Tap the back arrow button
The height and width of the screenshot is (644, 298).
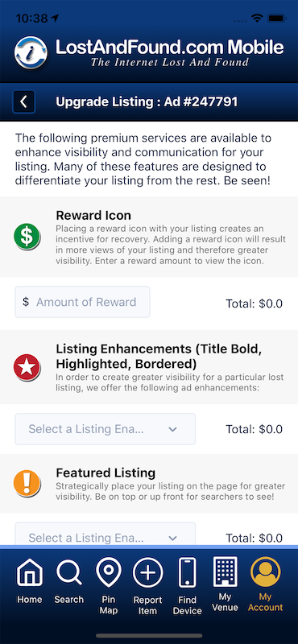[24, 102]
